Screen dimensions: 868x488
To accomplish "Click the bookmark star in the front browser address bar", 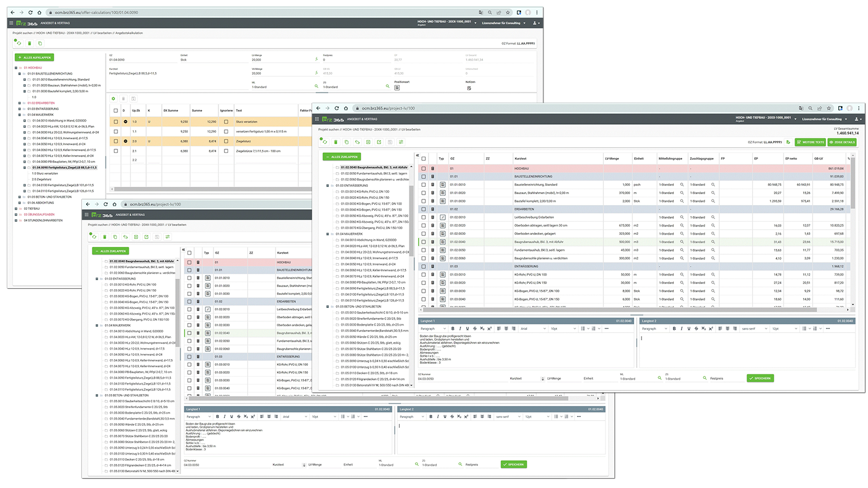I will point(829,108).
